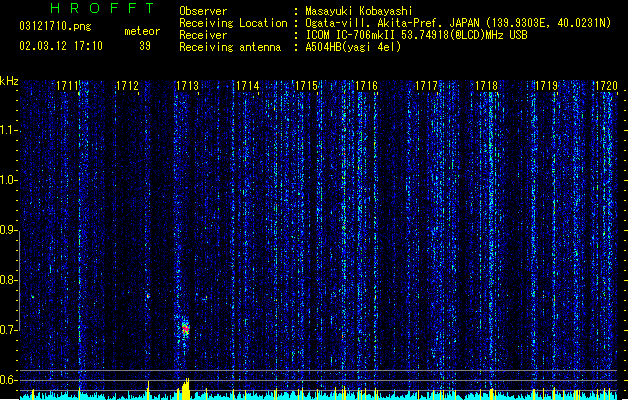Click the meteor count label
The height and width of the screenshot is (400, 629).
click(142, 31)
